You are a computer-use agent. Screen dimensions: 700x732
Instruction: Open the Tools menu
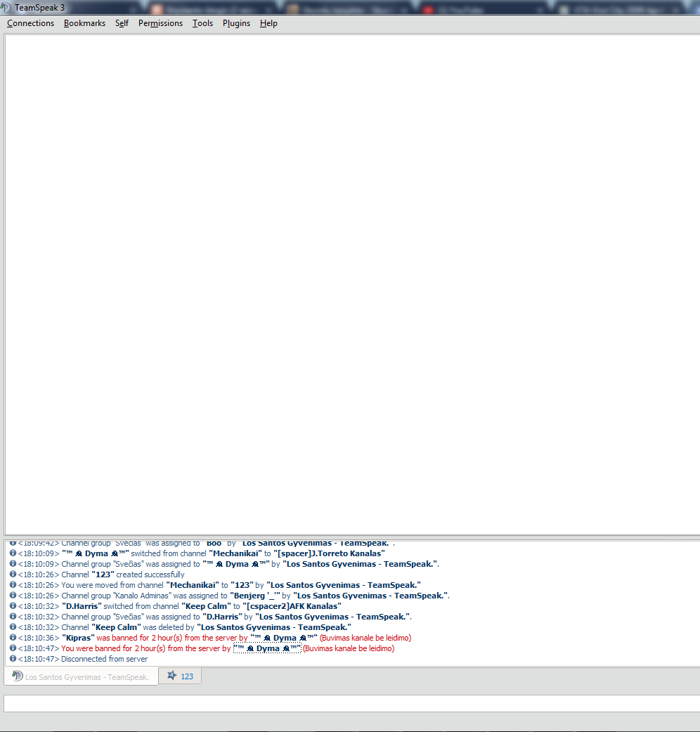[x=202, y=23]
